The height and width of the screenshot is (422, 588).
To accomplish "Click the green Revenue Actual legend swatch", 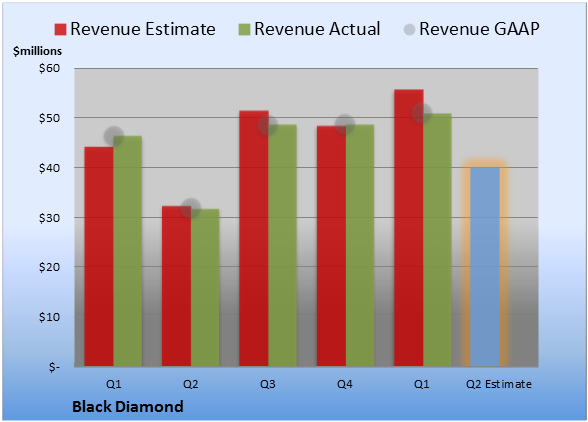I will tap(244, 30).
